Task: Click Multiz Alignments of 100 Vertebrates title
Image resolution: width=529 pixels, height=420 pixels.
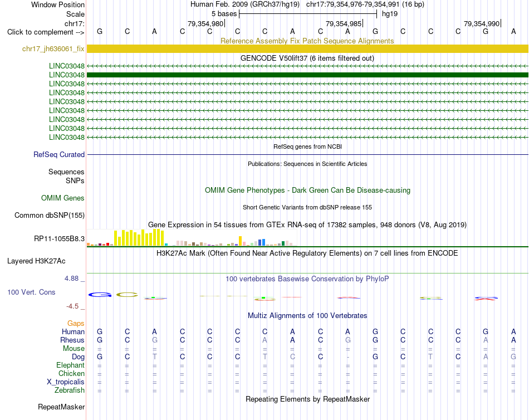Action: (x=307, y=316)
